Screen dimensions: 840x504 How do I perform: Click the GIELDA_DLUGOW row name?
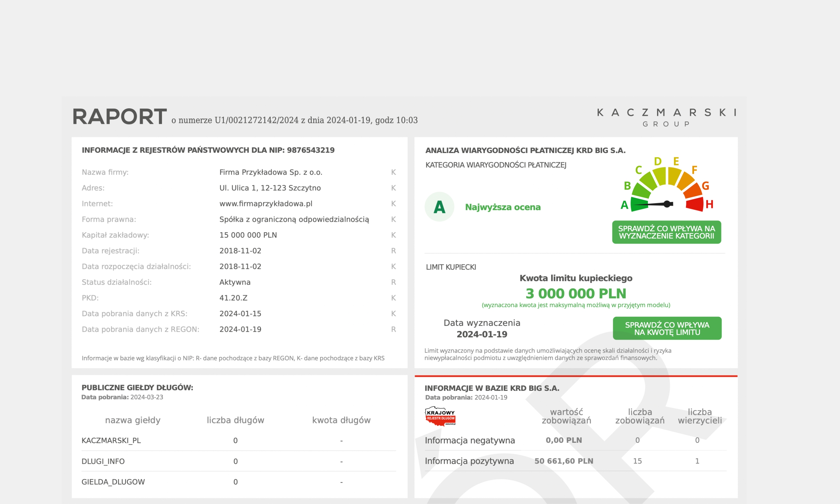[x=113, y=482]
